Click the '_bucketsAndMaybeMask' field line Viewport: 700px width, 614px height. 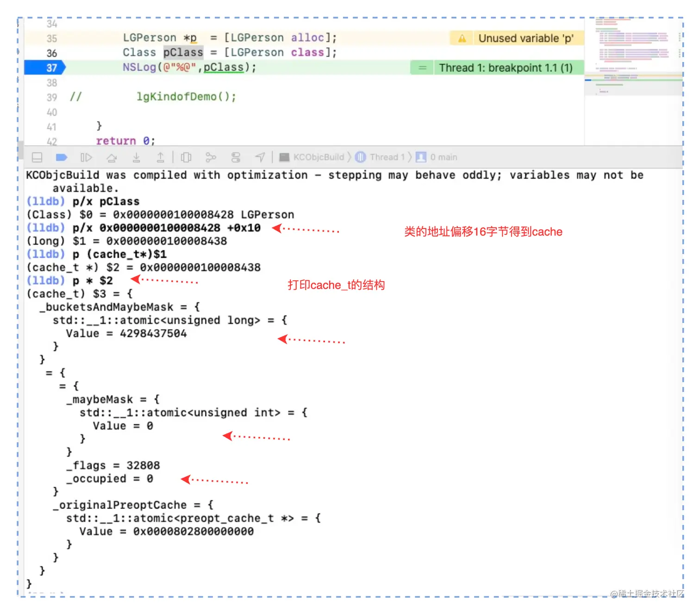(x=119, y=307)
